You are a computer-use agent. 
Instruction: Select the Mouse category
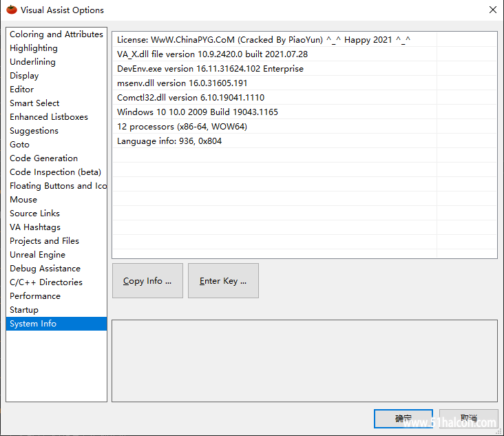[56, 200]
